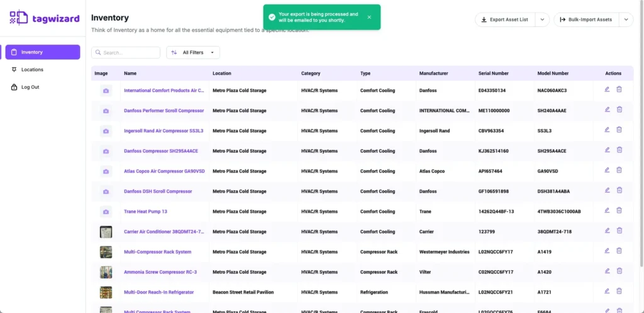Delete the A1419 Multi-Compressor Rack System
The width and height of the screenshot is (644, 313).
[x=619, y=251]
